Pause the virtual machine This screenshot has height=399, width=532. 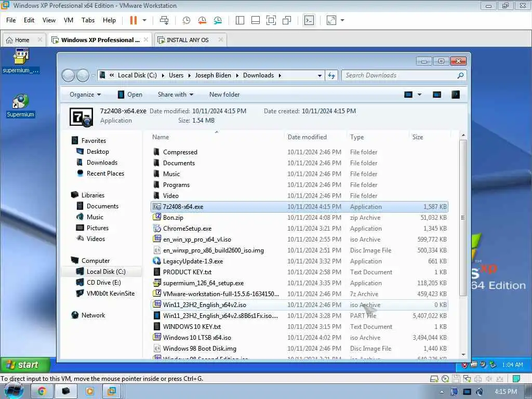[x=134, y=20]
